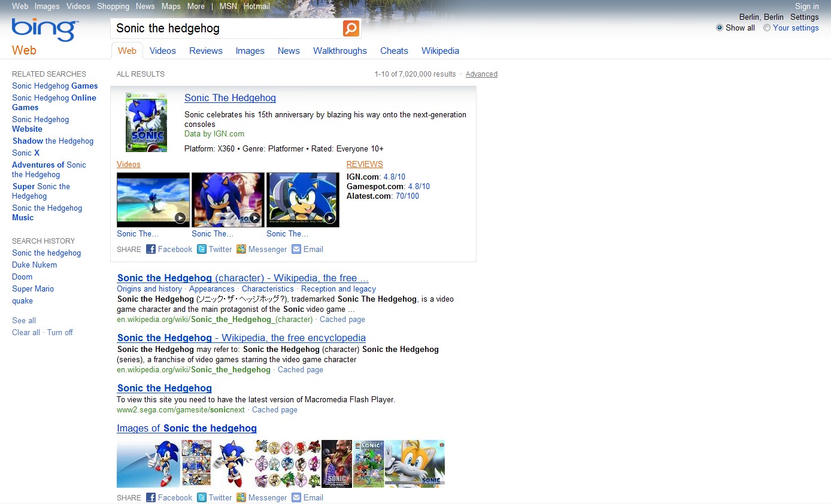
Task: Open News from the top menu bar
Action: pyautogui.click(x=145, y=6)
